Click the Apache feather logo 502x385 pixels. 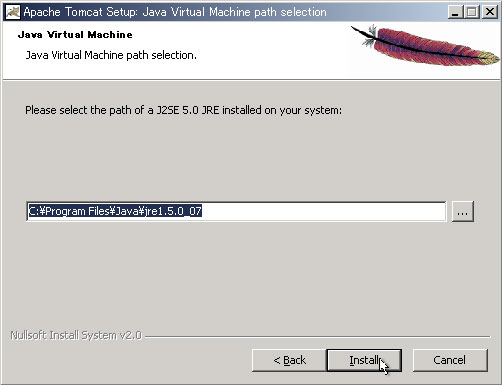[x=425, y=45]
